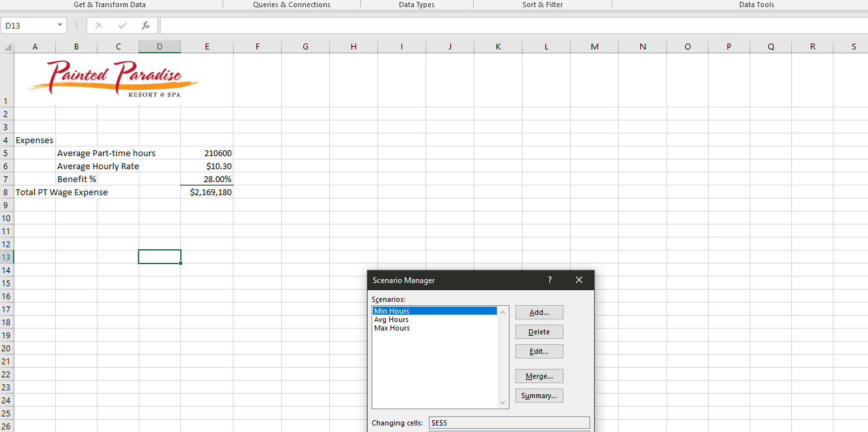
Task: Confirm the formula bar entry (checkmark icon)
Action: click(122, 25)
